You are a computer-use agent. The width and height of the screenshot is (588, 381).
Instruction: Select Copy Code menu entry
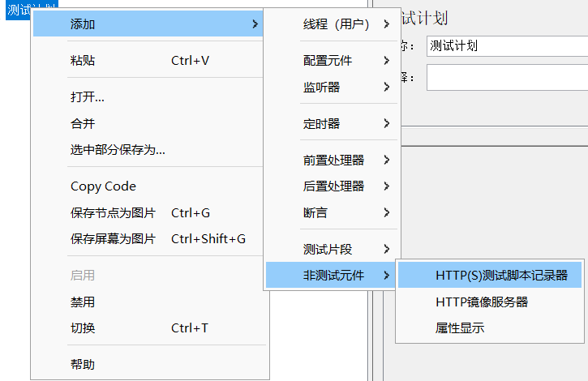[148, 186]
